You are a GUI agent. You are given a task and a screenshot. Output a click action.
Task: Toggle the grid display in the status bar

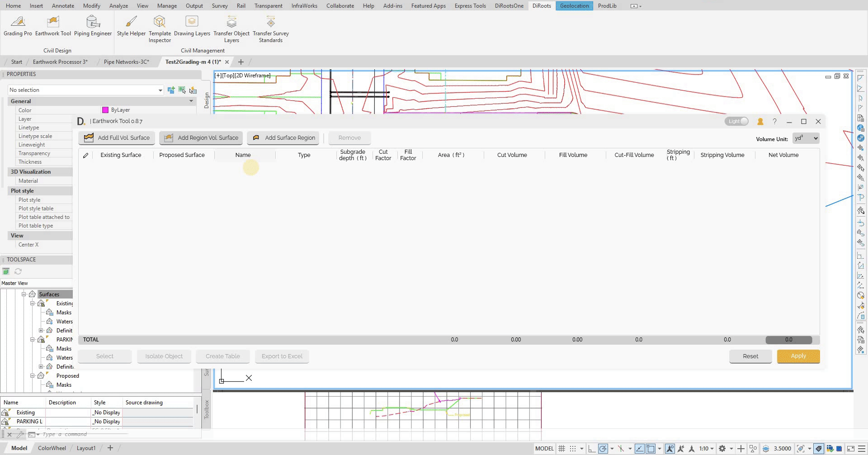(x=561, y=448)
